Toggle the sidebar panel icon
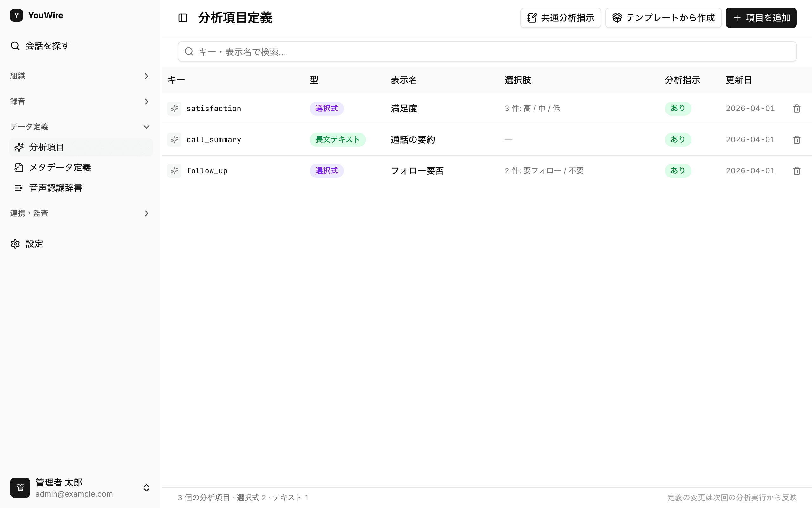Viewport: 812px width, 508px height. [182, 18]
